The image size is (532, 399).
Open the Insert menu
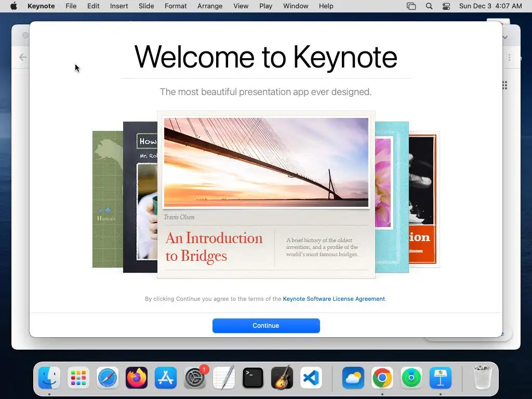(119, 6)
